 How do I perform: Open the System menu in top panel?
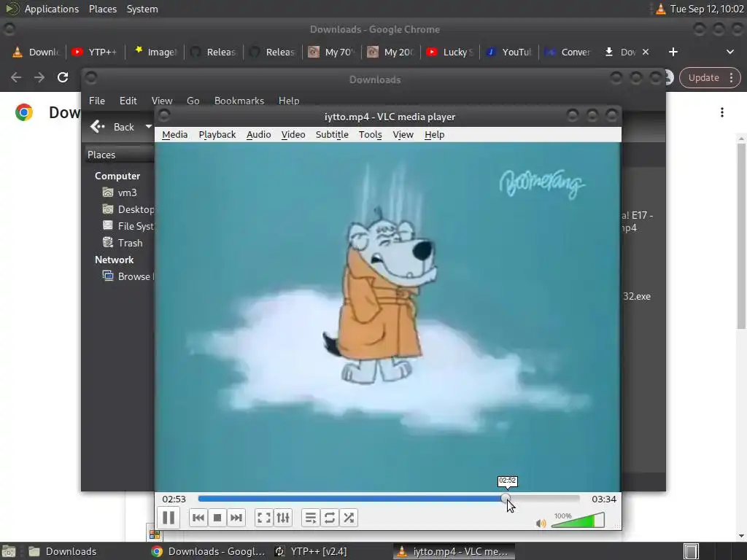click(142, 9)
